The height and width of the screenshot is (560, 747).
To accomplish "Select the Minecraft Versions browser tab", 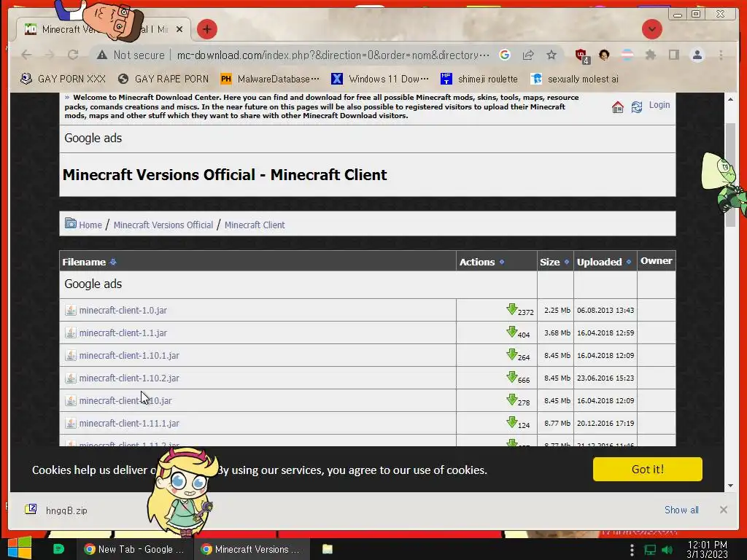I will point(104,29).
